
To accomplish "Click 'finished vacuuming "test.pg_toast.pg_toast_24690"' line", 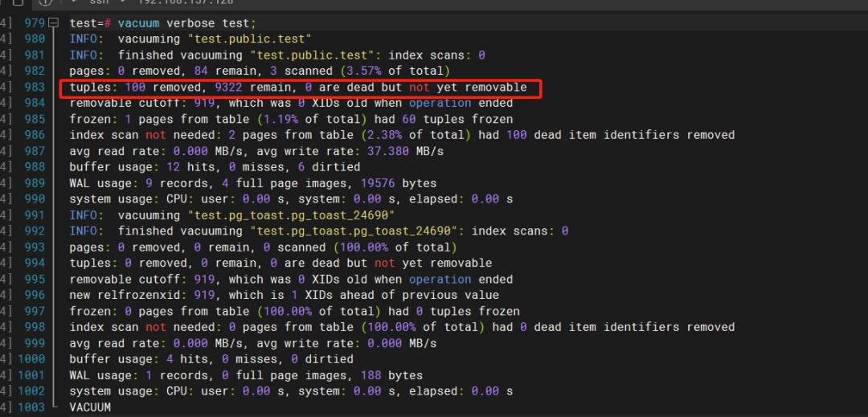I will click(319, 231).
